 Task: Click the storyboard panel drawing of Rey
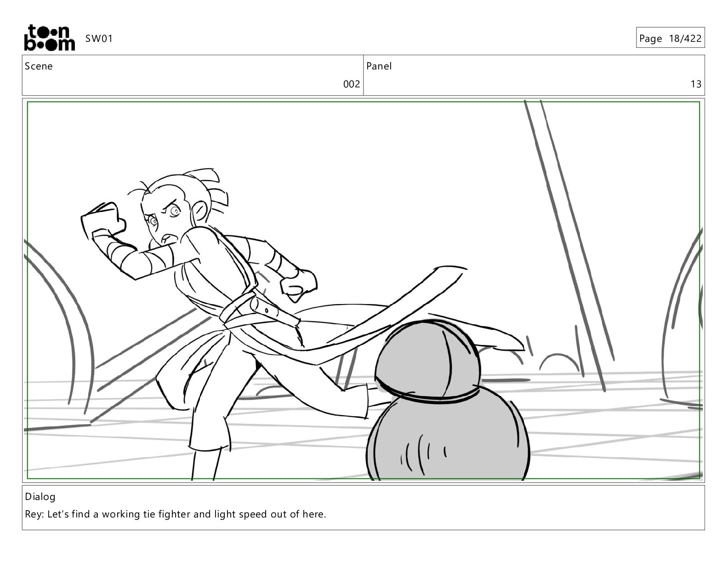click(x=364, y=291)
